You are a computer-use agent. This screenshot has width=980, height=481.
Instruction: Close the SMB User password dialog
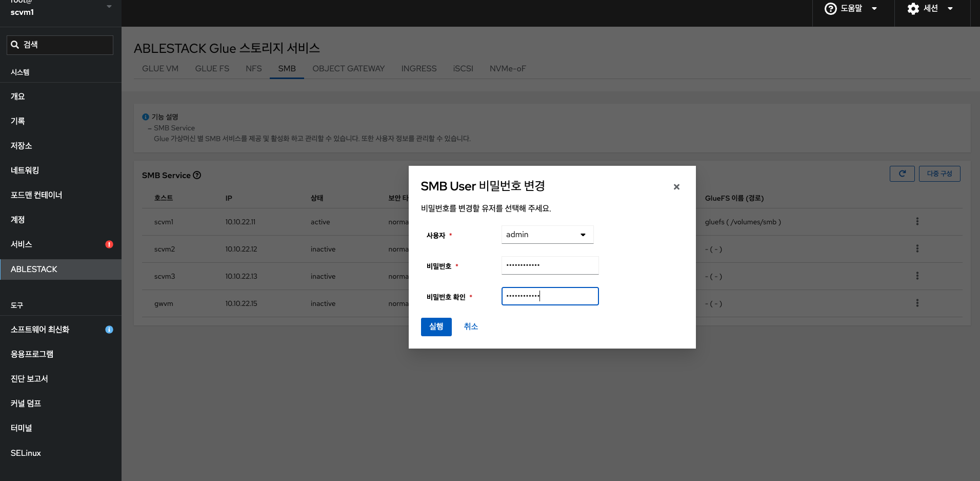pyautogui.click(x=676, y=187)
